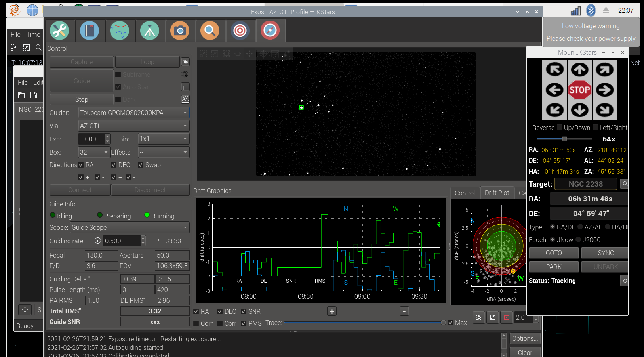
Task: Click the PARK button
Action: click(x=554, y=267)
